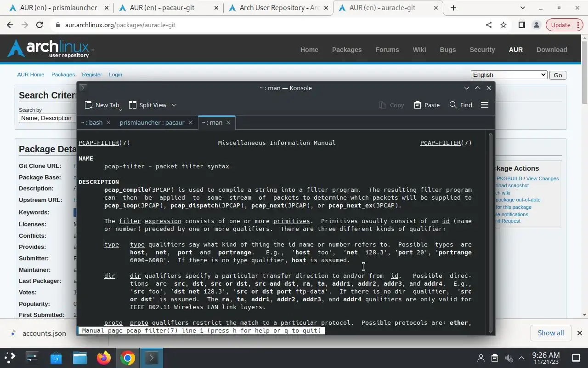Screen dimensions: 588x368
Task: Click the Copy button in Konsole
Action: 391,105
